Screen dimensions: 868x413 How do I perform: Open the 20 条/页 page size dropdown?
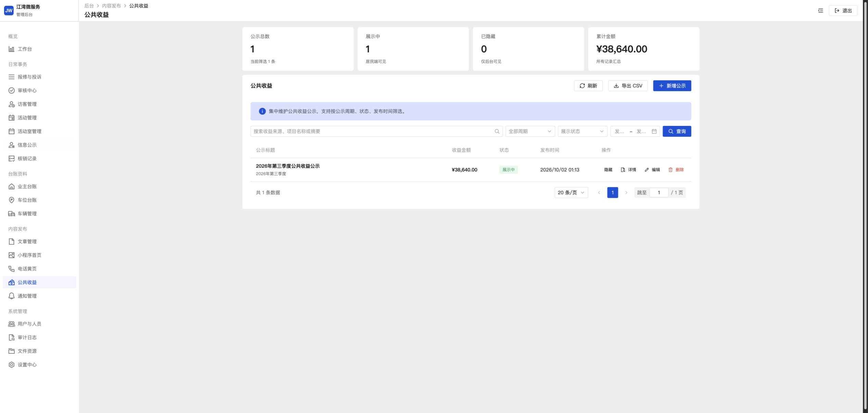tap(571, 193)
